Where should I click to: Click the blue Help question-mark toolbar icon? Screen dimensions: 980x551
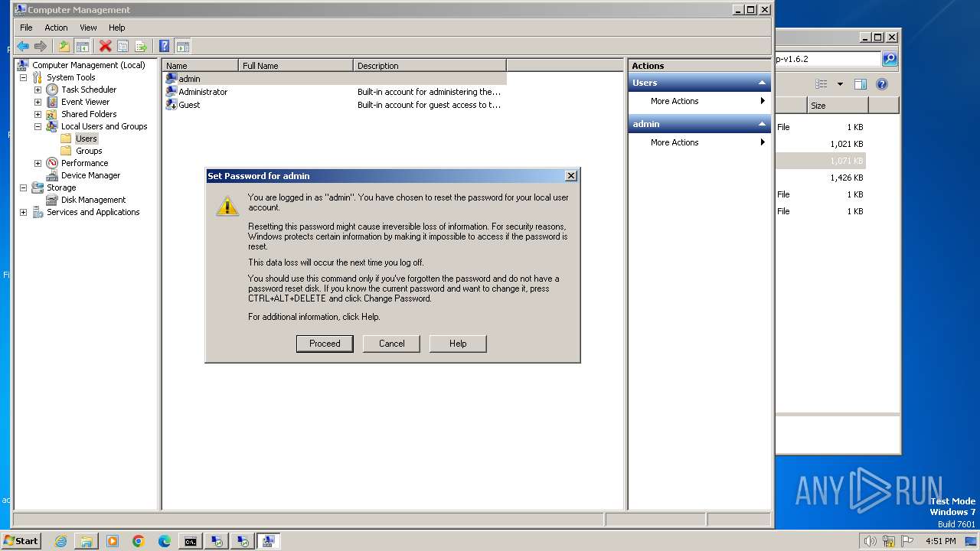(x=164, y=47)
